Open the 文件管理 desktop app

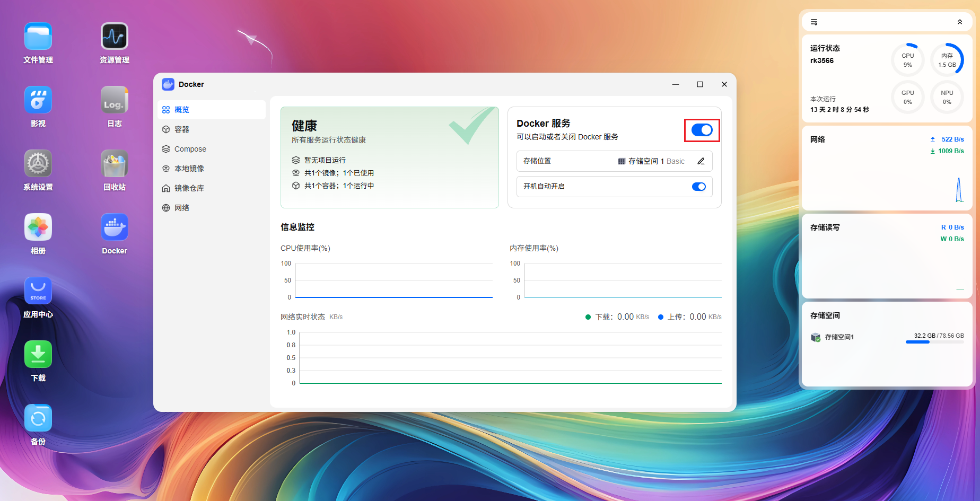click(38, 37)
